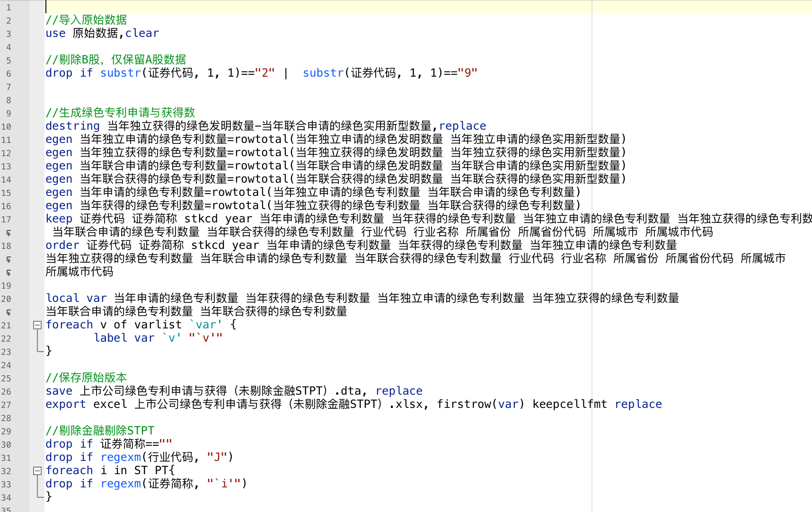Click the closing fold bracket at line 34

point(38,497)
